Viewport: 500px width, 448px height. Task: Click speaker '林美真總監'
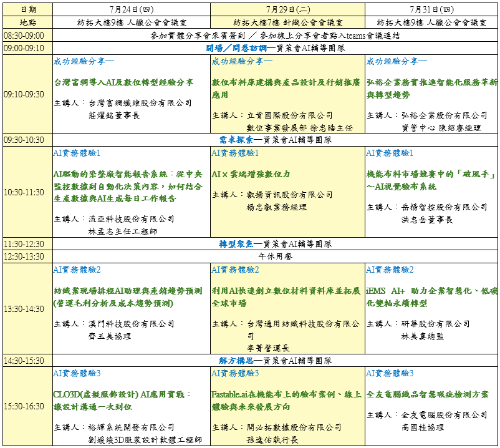pyautogui.click(x=423, y=336)
